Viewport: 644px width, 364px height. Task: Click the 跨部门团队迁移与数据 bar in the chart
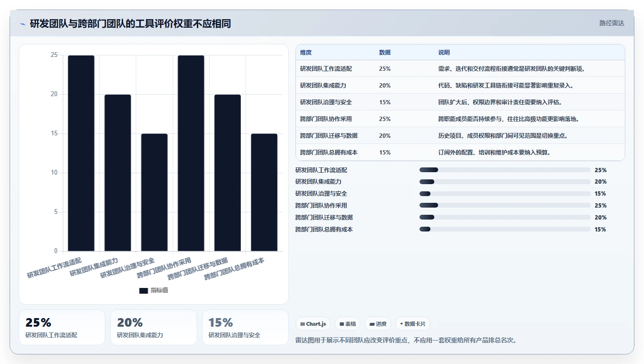coord(227,173)
